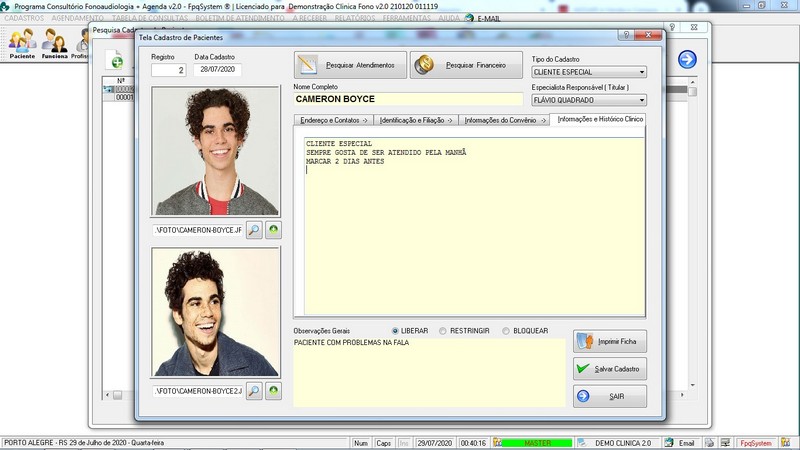Click the monitor icon in status bar
Image resolution: width=800 pixels, height=450 pixels.
click(725, 443)
